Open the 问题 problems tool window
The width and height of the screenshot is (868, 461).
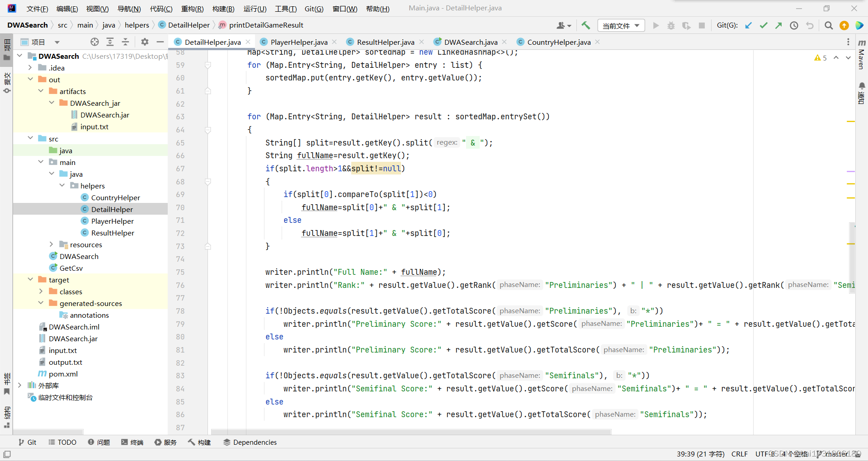pyautogui.click(x=99, y=442)
